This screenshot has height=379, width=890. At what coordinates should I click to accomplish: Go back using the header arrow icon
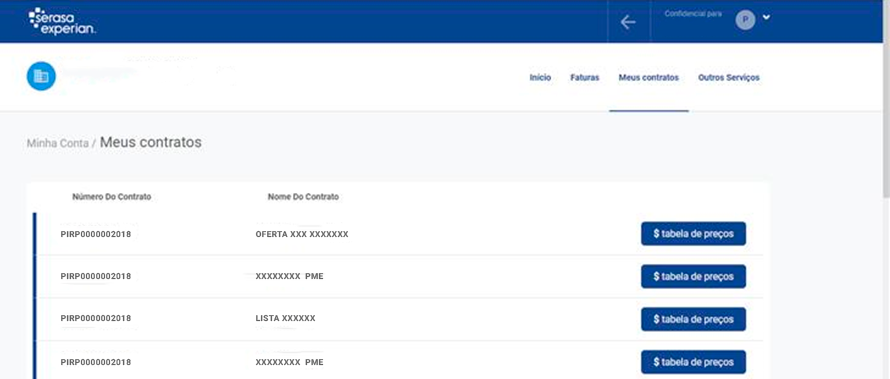click(628, 22)
